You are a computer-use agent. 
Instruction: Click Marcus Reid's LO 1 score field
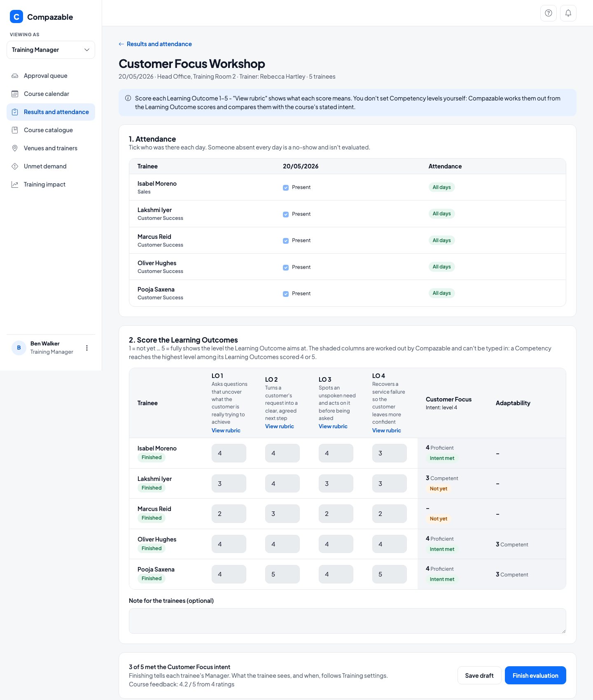click(x=229, y=513)
